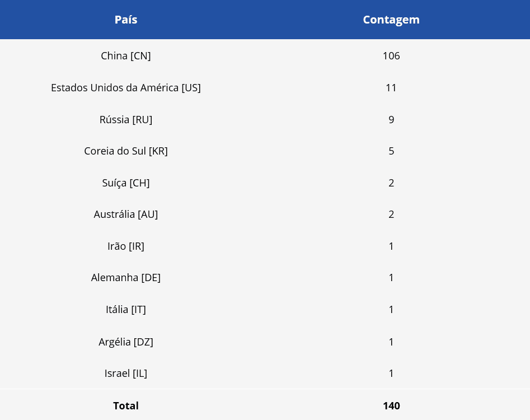This screenshot has width=530, height=420.
Task: Select the Estados Unidos da América row label
Action: coord(126,88)
